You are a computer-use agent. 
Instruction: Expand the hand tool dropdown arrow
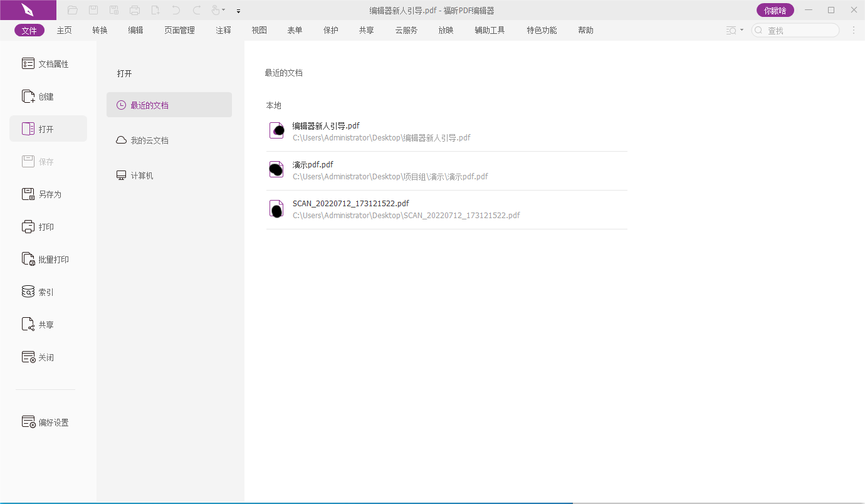(224, 11)
